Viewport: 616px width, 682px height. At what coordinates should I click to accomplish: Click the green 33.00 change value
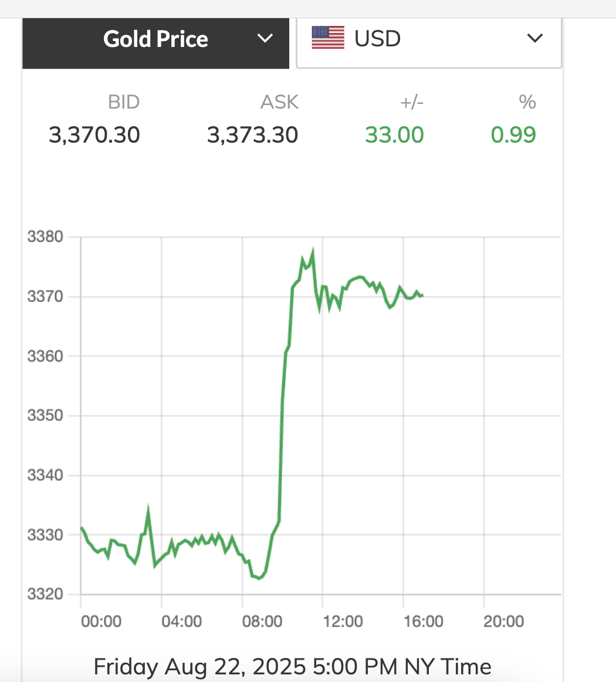tap(394, 135)
